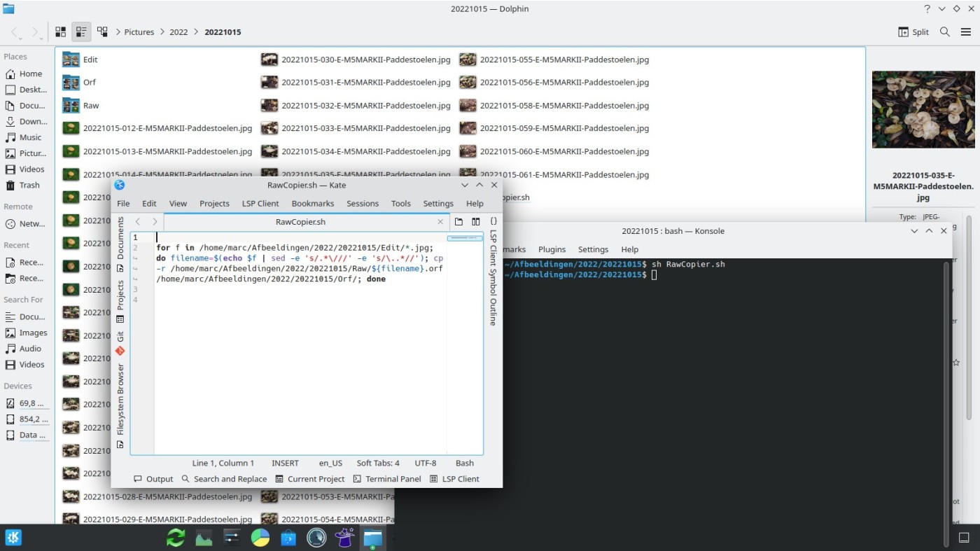
Task: Open Kate Projects menu
Action: pos(214,203)
